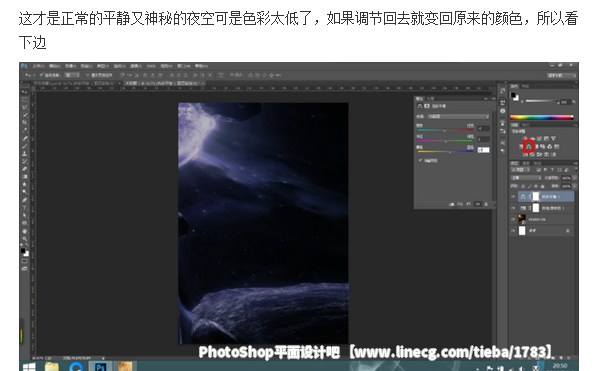Select the Gradient tool
Screen dimensions: 607x371
coord(25,177)
